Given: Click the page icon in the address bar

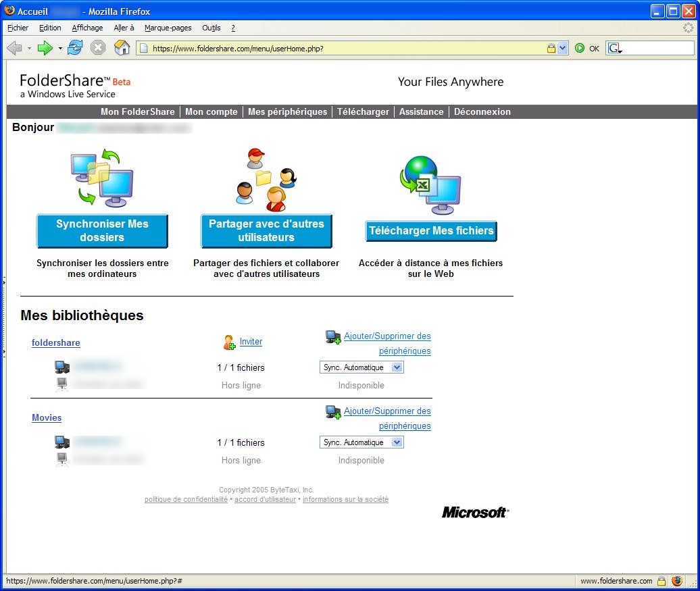Looking at the screenshot, I should [x=144, y=48].
